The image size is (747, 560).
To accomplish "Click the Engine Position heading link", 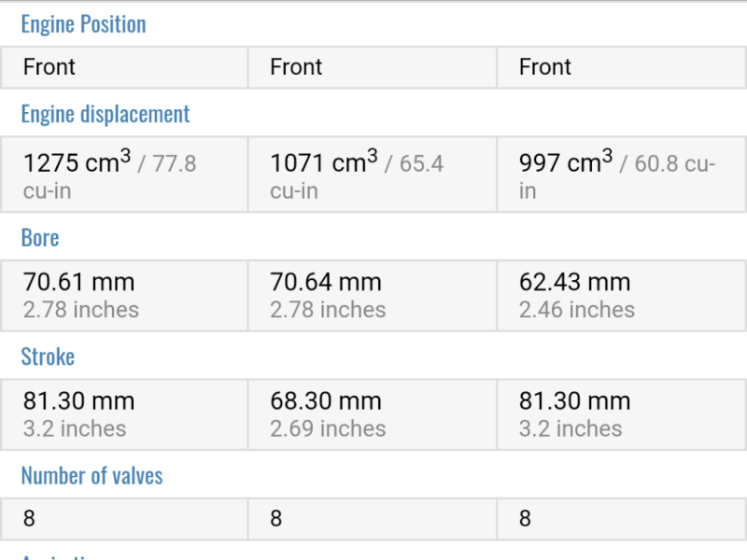I will pyautogui.click(x=83, y=24).
